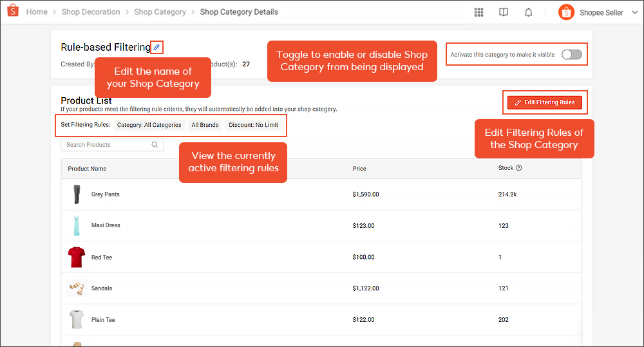Click the Sandals thumbnail

point(77,288)
